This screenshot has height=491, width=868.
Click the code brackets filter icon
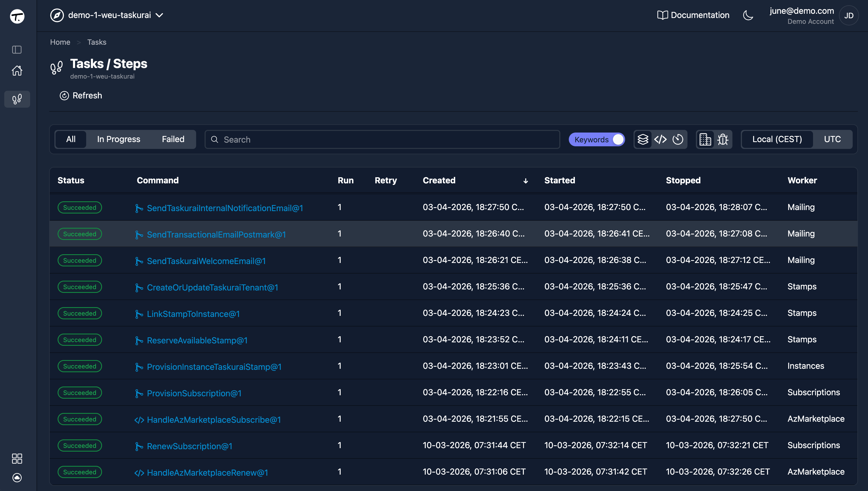(660, 139)
